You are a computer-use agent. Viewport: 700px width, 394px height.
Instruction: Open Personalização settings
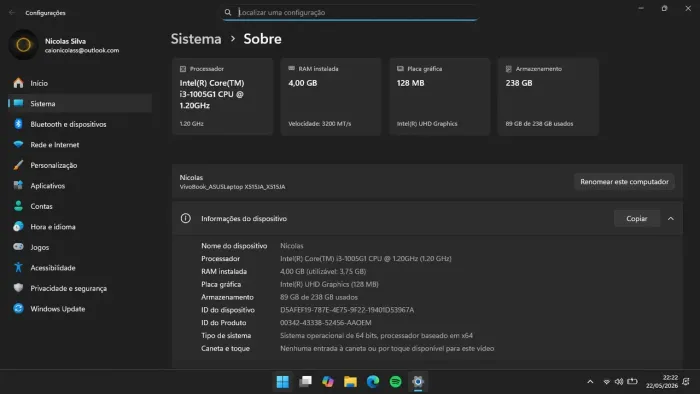tap(80, 165)
